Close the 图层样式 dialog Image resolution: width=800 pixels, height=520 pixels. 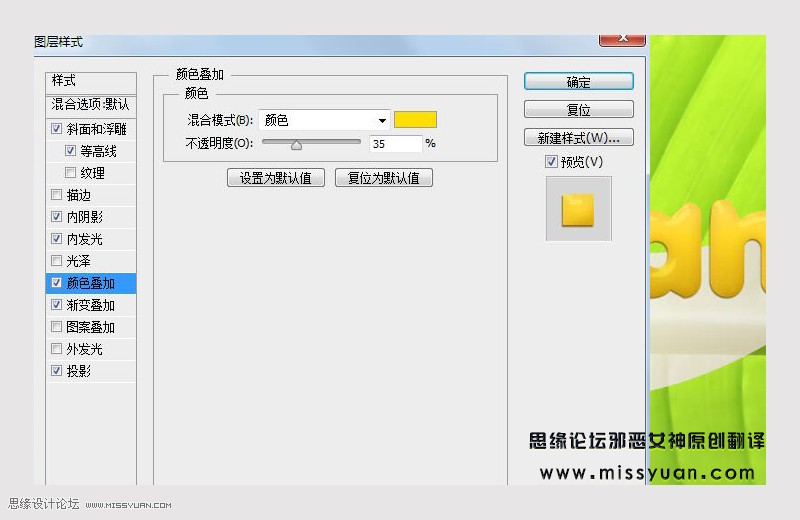tap(622, 40)
